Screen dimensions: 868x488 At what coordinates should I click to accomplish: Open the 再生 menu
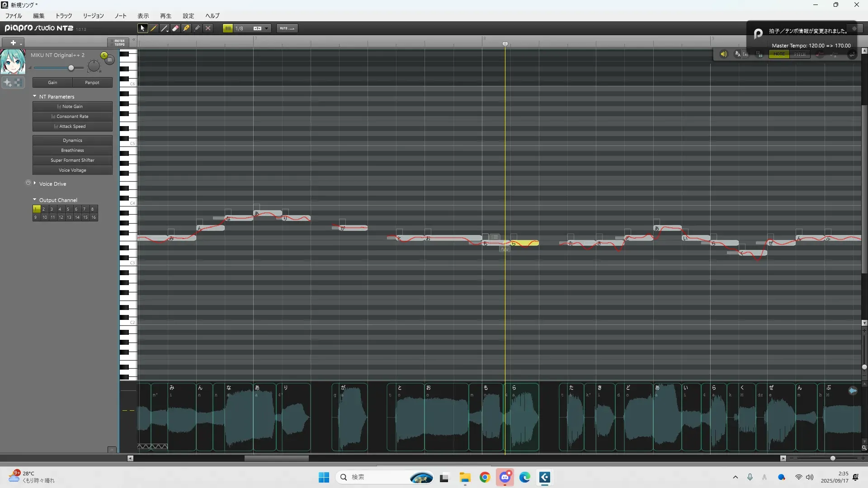point(165,16)
